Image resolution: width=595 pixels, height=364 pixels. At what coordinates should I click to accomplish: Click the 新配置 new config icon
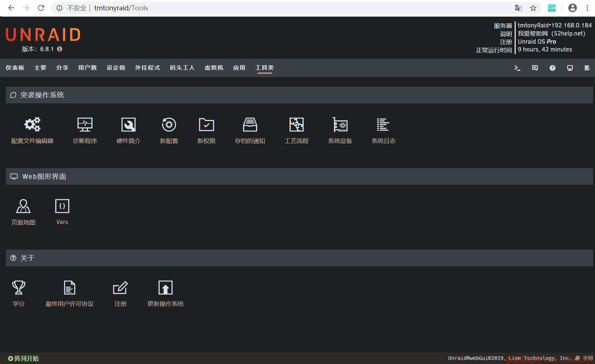pos(169,125)
